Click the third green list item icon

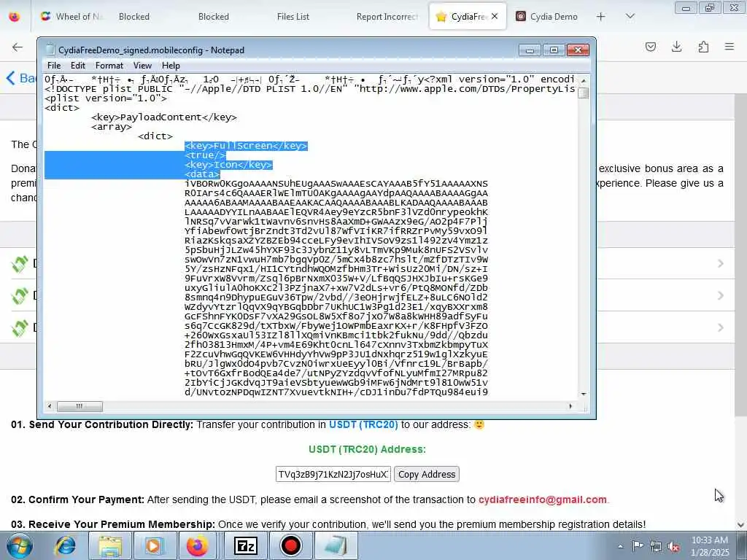(20, 328)
